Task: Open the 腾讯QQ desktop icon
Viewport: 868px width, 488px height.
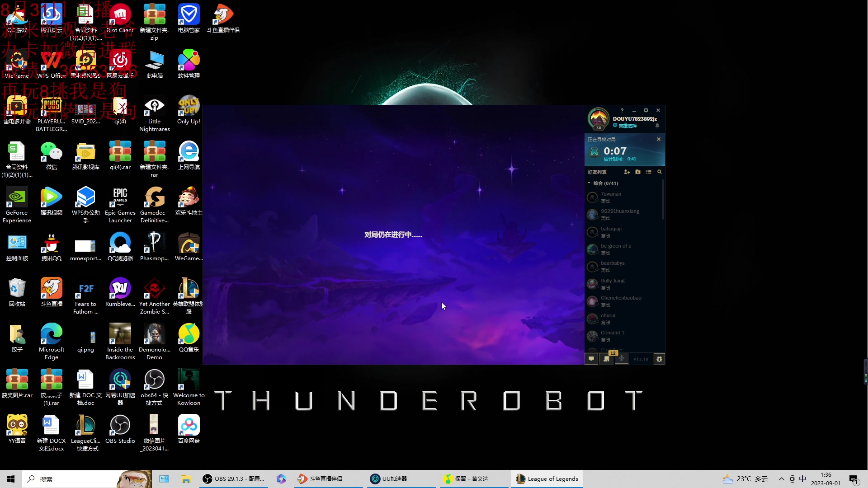Action: click(x=52, y=247)
